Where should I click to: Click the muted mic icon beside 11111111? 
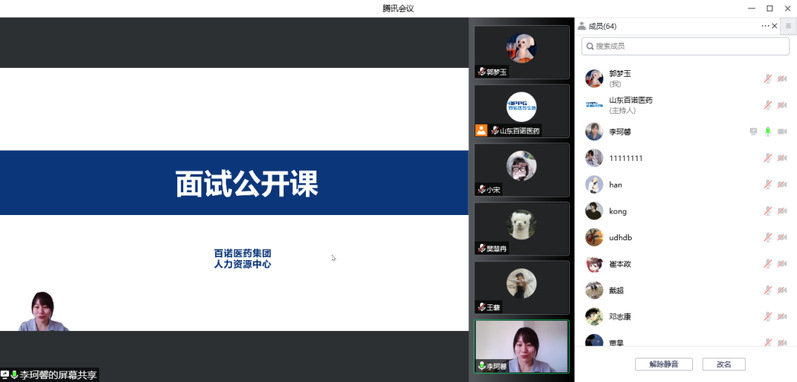[x=768, y=158]
